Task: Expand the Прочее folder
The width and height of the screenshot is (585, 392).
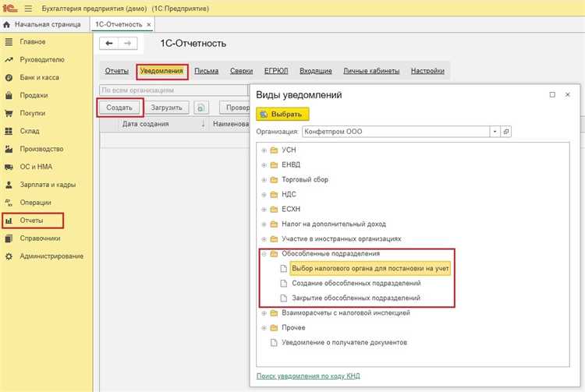Action: (264, 328)
